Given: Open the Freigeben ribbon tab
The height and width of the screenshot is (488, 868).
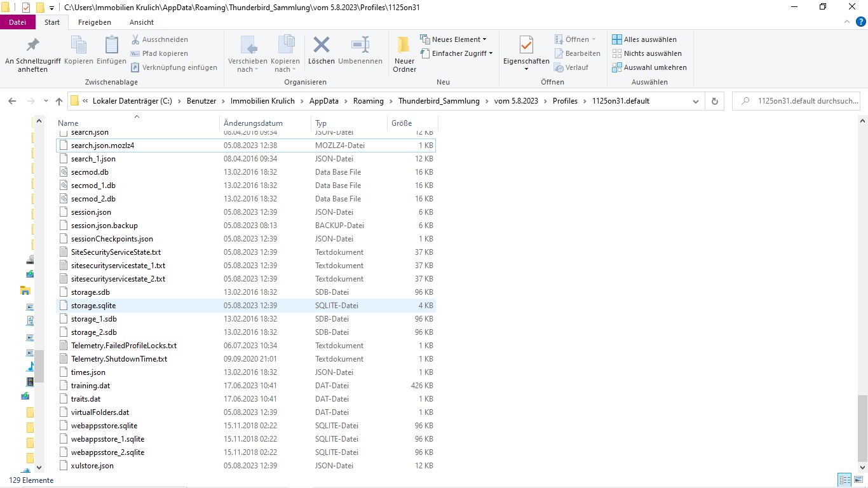Looking at the screenshot, I should [94, 22].
